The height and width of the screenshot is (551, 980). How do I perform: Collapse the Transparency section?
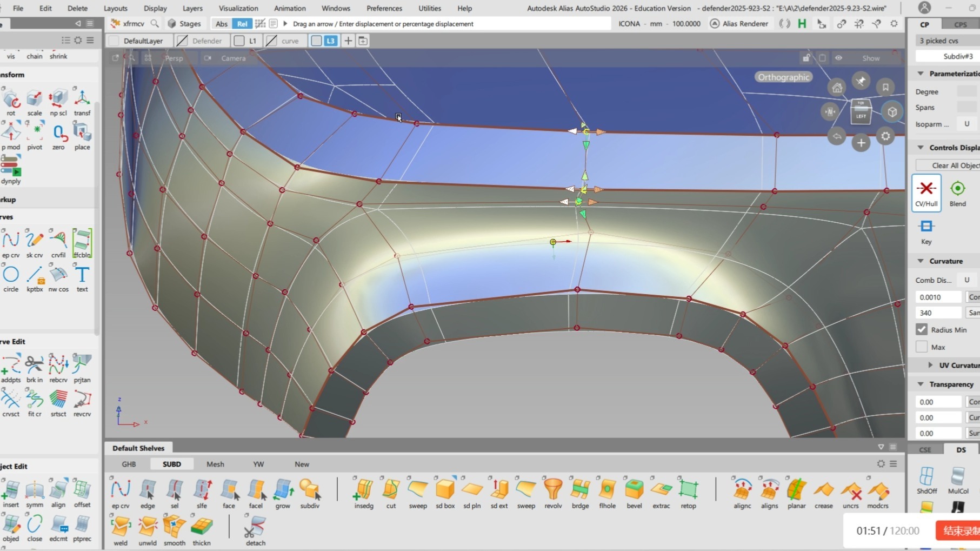(x=921, y=384)
